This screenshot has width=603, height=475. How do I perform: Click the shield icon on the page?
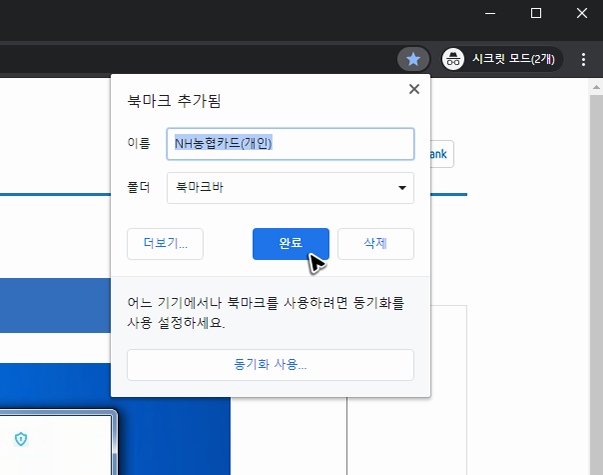[x=21, y=439]
